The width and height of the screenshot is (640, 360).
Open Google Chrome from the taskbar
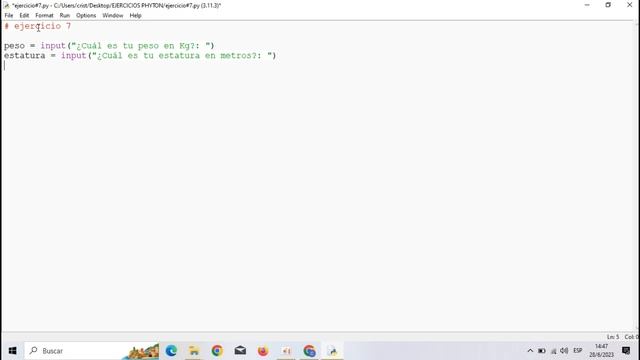point(217,351)
